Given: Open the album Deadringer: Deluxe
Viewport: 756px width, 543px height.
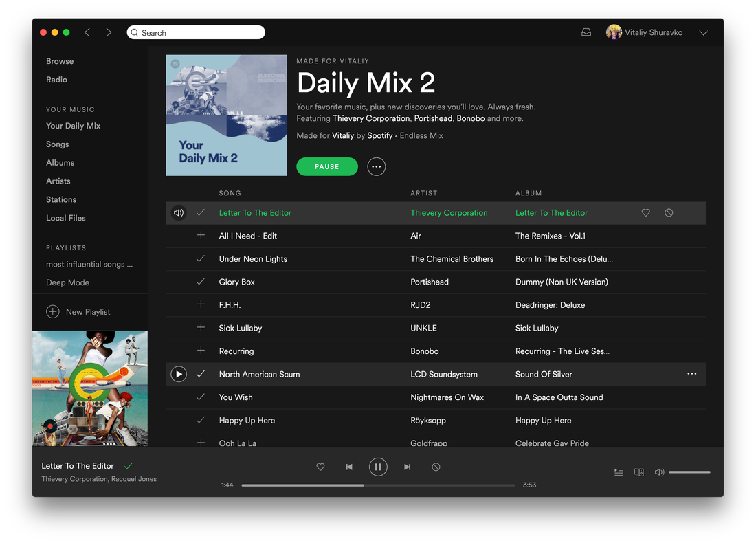Looking at the screenshot, I should click(550, 305).
